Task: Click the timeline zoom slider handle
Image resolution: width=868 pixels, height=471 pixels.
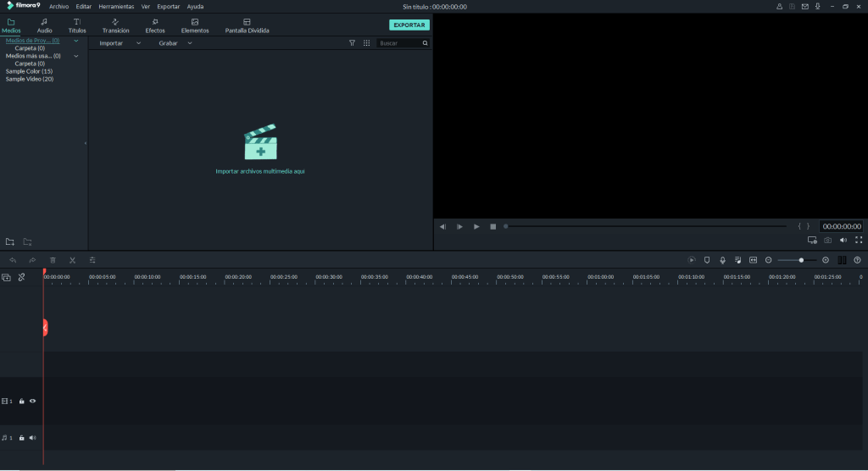Action: click(801, 260)
